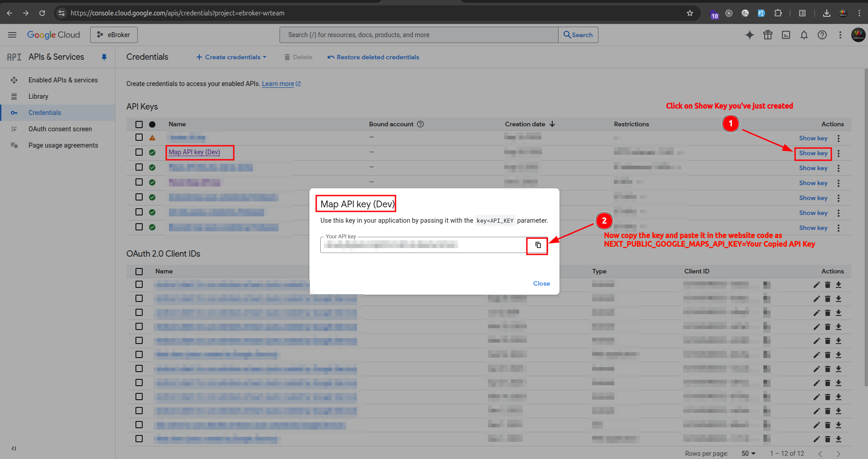Show the key for Map API key (Dev)
The height and width of the screenshot is (459, 868).
click(x=813, y=153)
